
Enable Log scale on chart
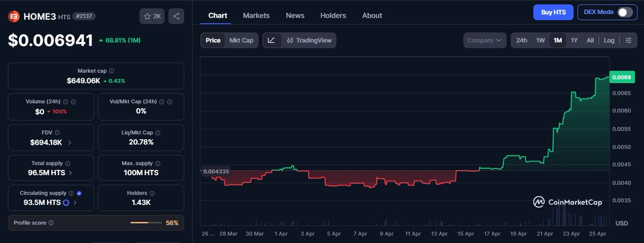click(609, 40)
